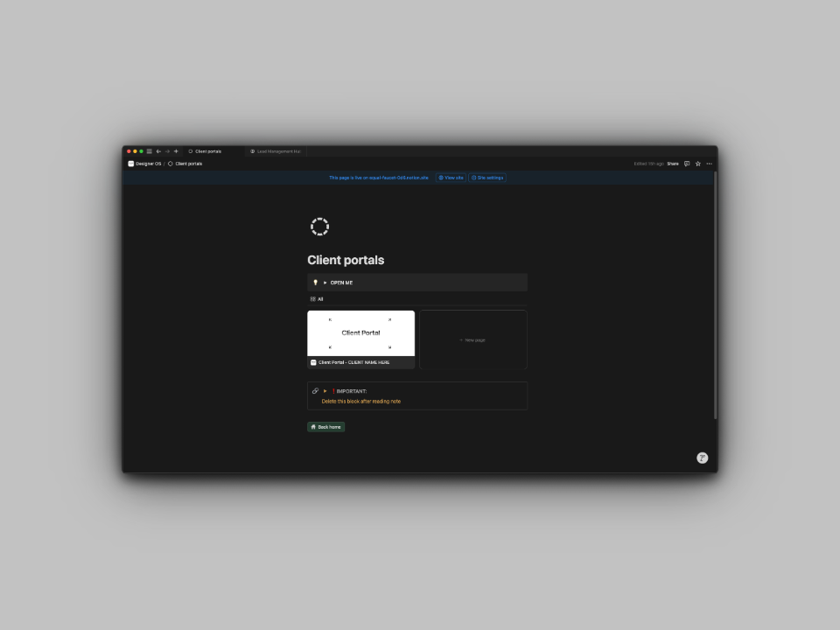Screen dimensions: 840x630
Task: Go forward with the right arrow
Action: point(167,151)
